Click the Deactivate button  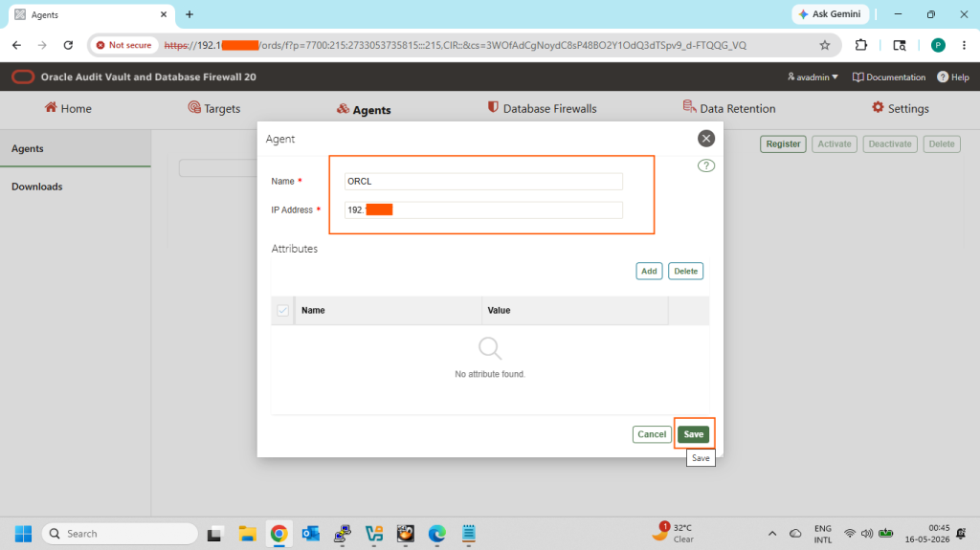(x=890, y=143)
